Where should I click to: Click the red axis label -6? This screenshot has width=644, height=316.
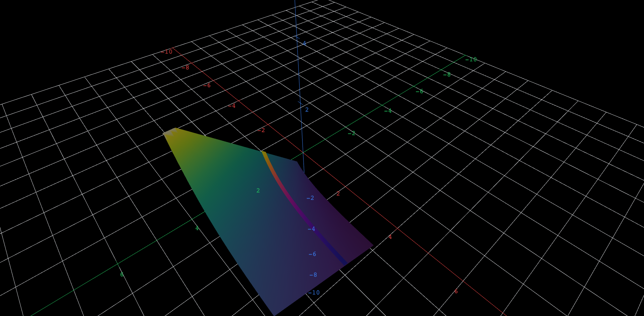point(207,86)
